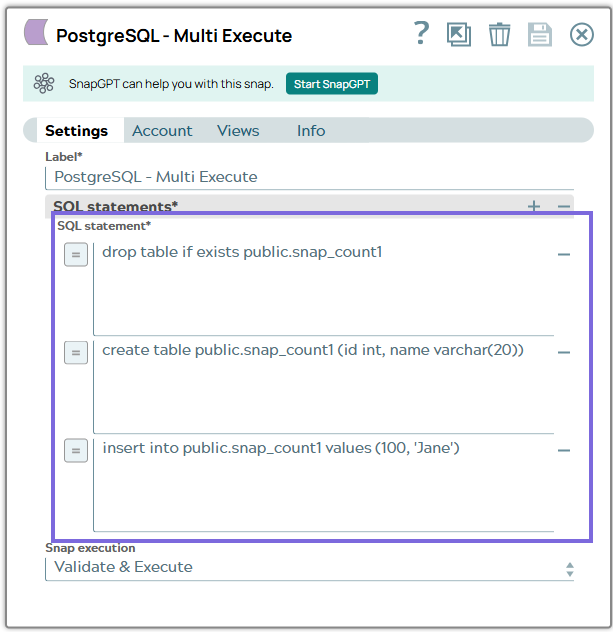Delete the snap via the trash icon

point(499,35)
